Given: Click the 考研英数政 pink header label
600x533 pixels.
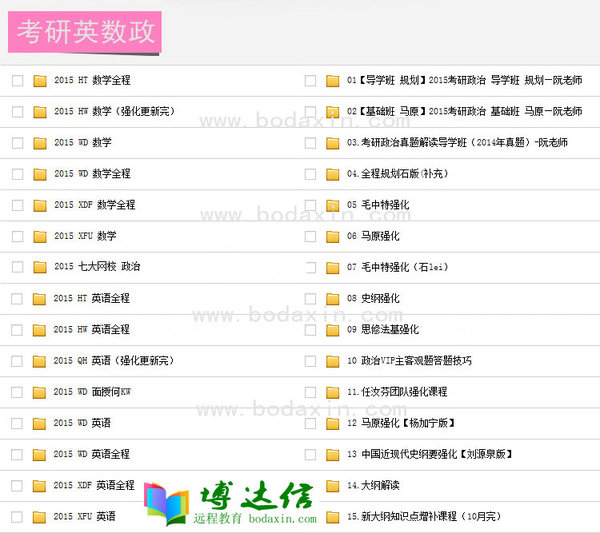Looking at the screenshot, I should pos(85,32).
